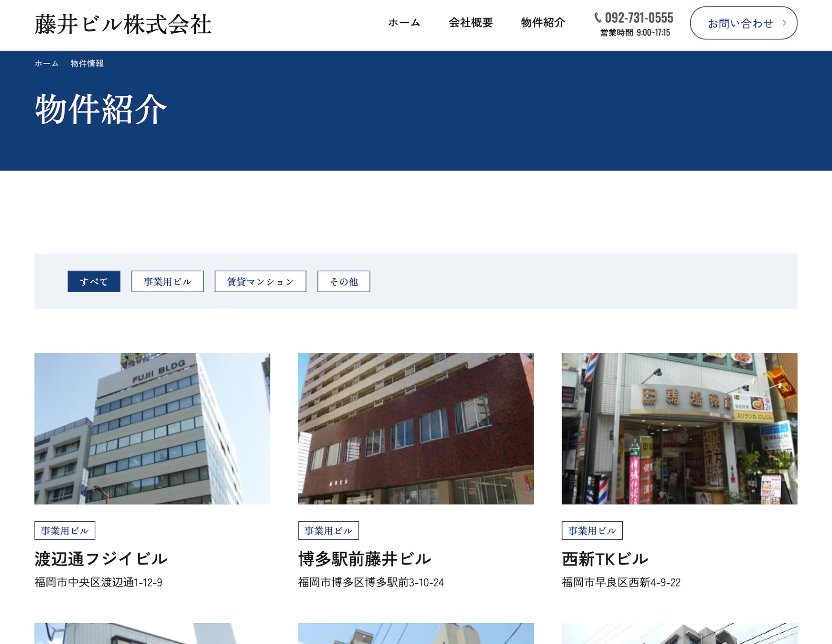Click the 渡辺通フジイビル building photo
The width and height of the screenshot is (832, 644).
pyautogui.click(x=152, y=429)
